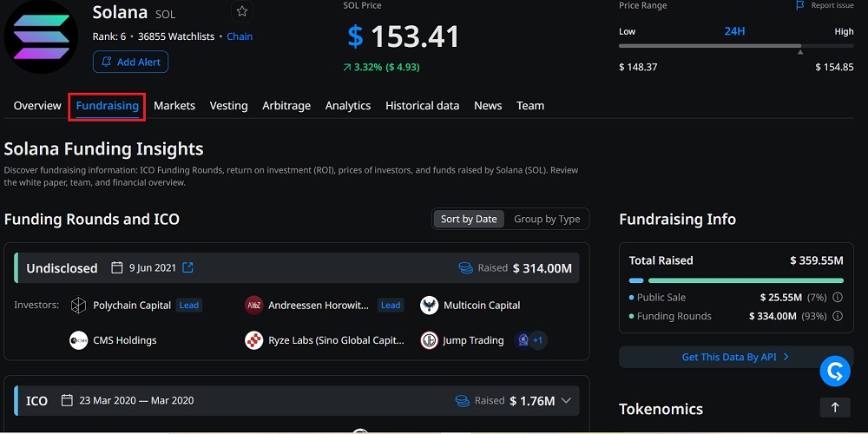
Task: Click the calendar icon in the ICO row
Action: [x=67, y=400]
